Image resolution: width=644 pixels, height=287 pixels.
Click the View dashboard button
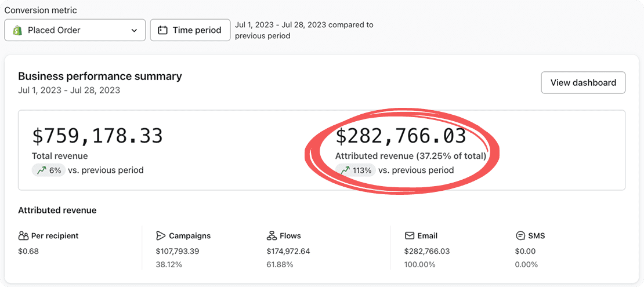583,82
